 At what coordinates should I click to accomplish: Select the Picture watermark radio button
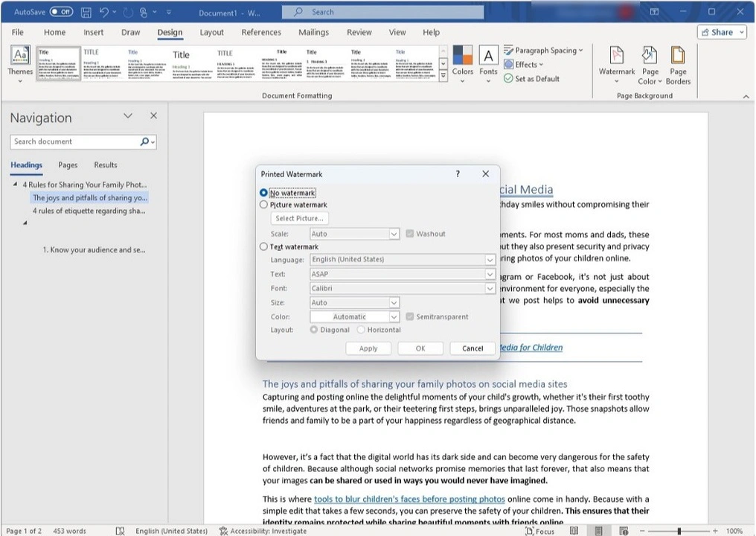point(263,205)
